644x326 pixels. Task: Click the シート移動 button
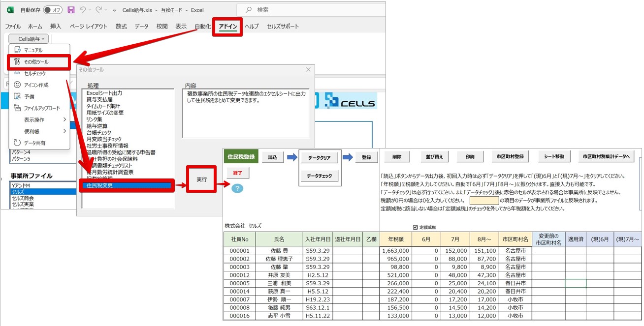[554, 157]
